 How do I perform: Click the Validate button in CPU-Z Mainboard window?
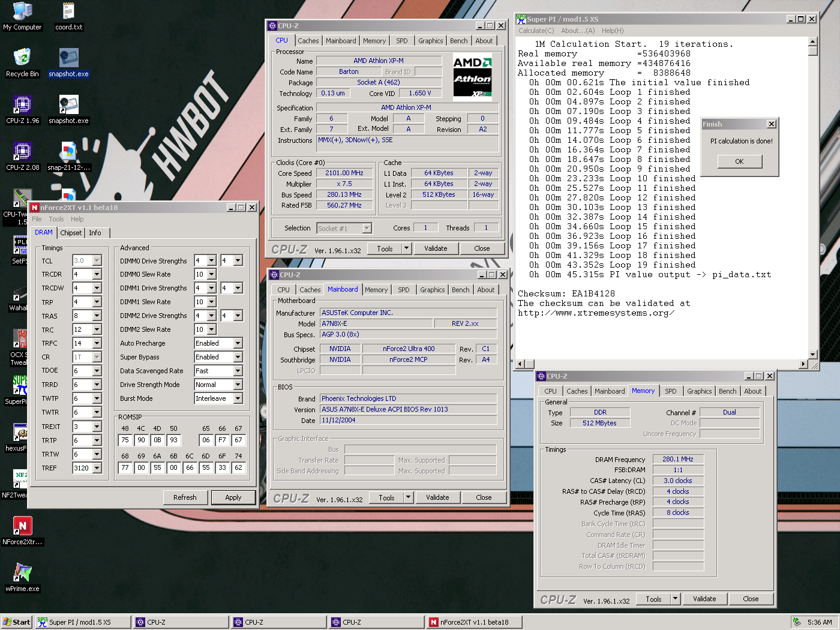(x=437, y=497)
